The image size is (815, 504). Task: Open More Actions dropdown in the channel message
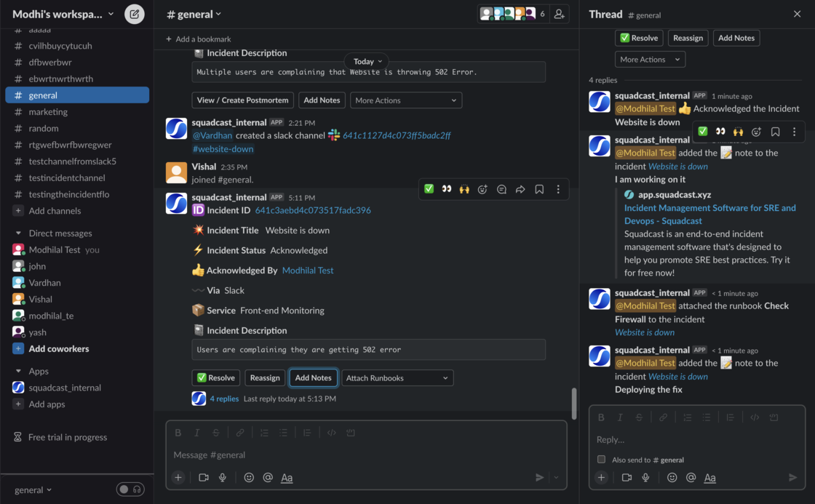406,100
